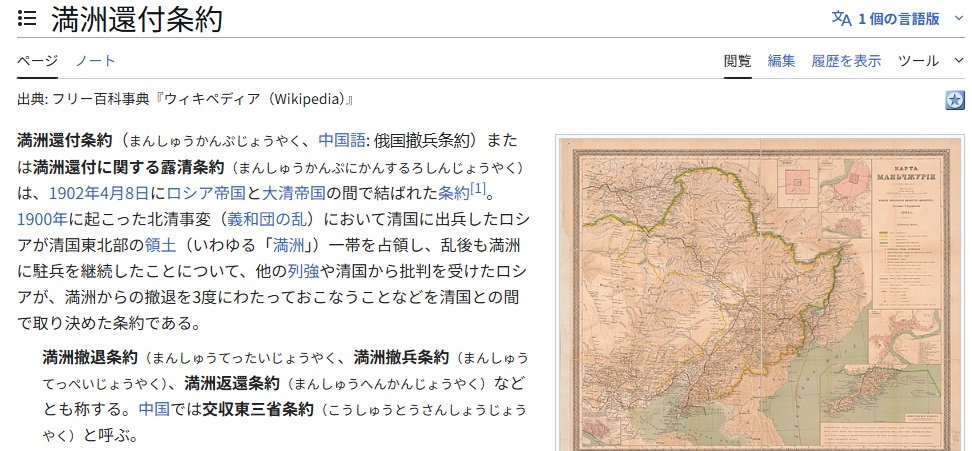Open the 領土 link
The height and width of the screenshot is (451, 972).
(x=161, y=245)
